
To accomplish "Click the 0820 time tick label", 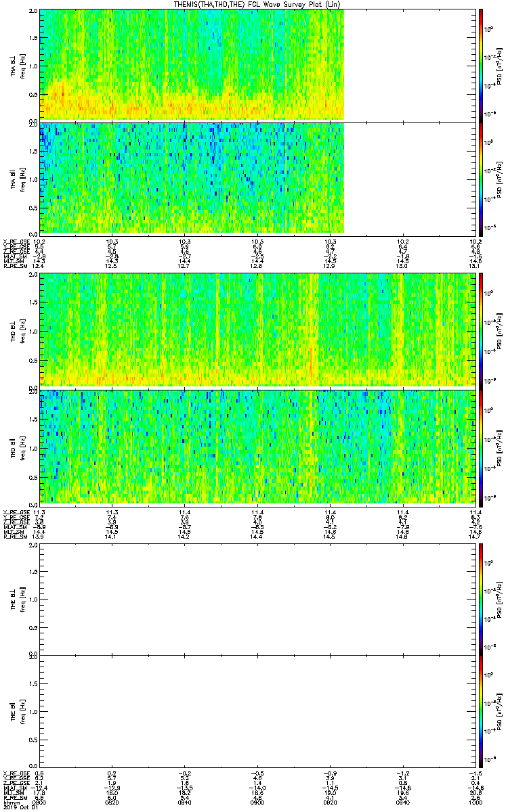I will 112,803.
